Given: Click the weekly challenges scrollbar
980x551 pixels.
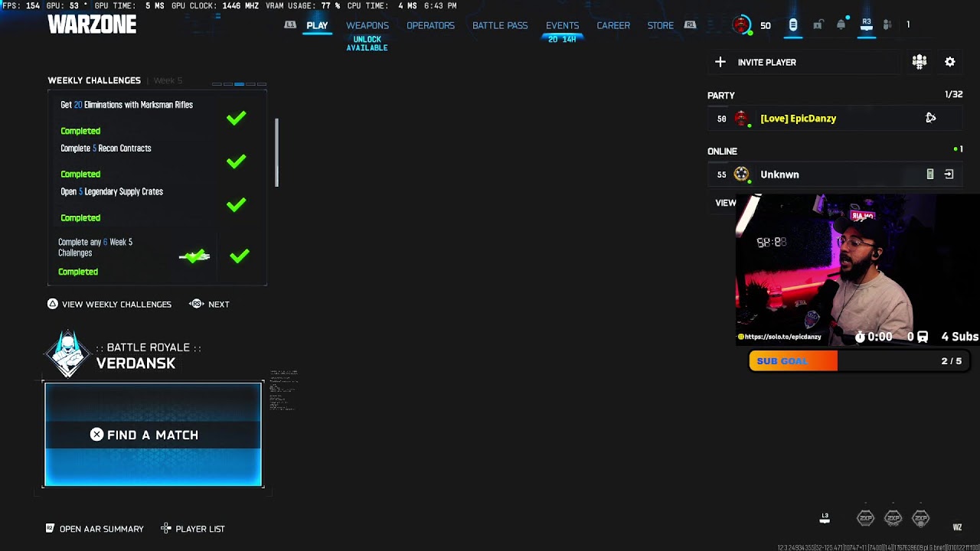Looking at the screenshot, I should (x=276, y=152).
